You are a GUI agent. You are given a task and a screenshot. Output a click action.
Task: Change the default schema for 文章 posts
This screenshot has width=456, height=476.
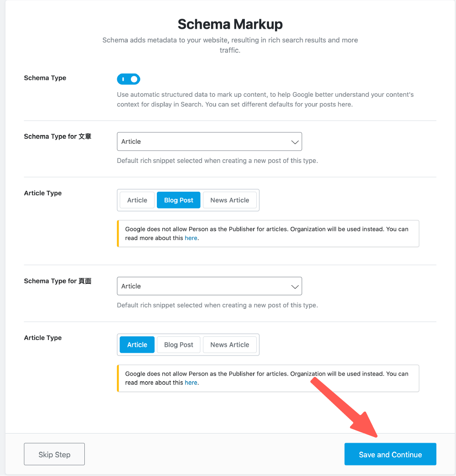click(x=209, y=141)
